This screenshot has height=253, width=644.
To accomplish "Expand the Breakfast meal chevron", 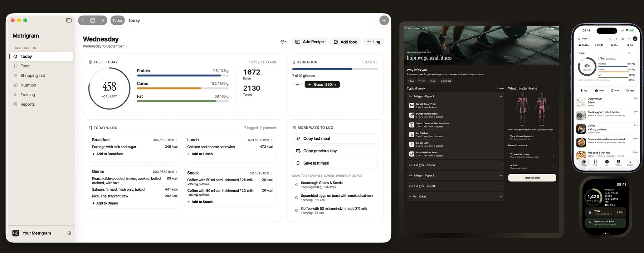I will (x=177, y=140).
